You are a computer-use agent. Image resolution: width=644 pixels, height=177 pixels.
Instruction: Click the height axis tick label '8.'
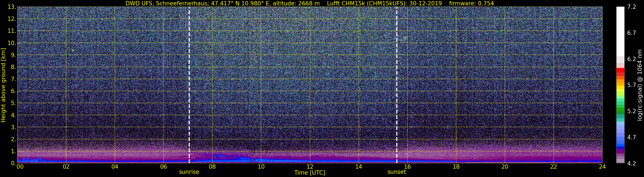(x=13, y=67)
